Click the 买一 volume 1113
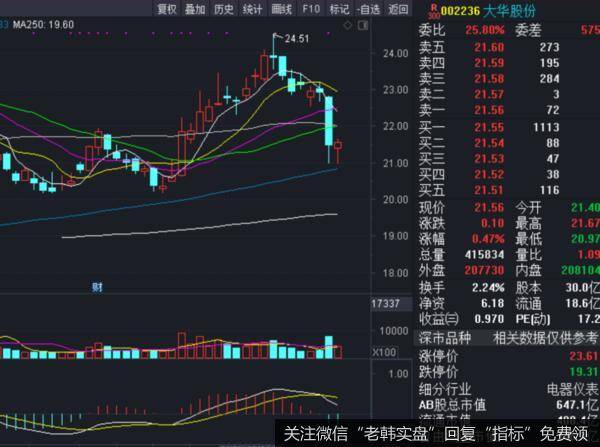600x447 pixels. pos(546,127)
